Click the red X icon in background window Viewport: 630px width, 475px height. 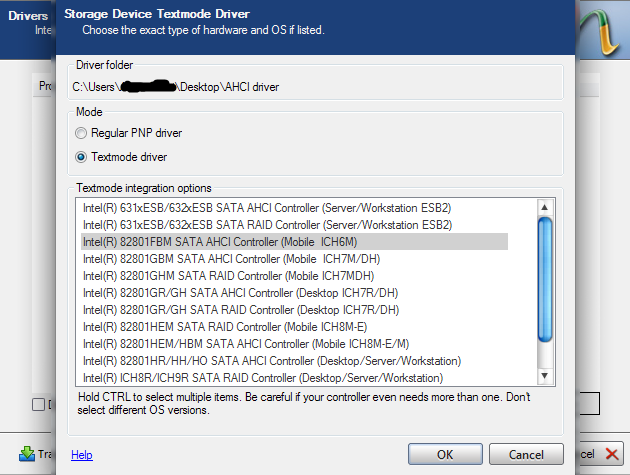tap(612, 454)
